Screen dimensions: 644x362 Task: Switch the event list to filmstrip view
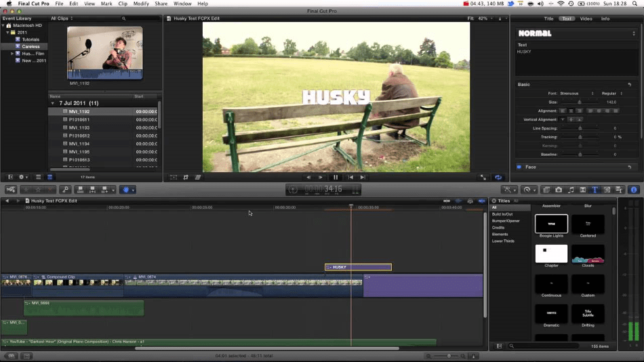click(x=38, y=177)
